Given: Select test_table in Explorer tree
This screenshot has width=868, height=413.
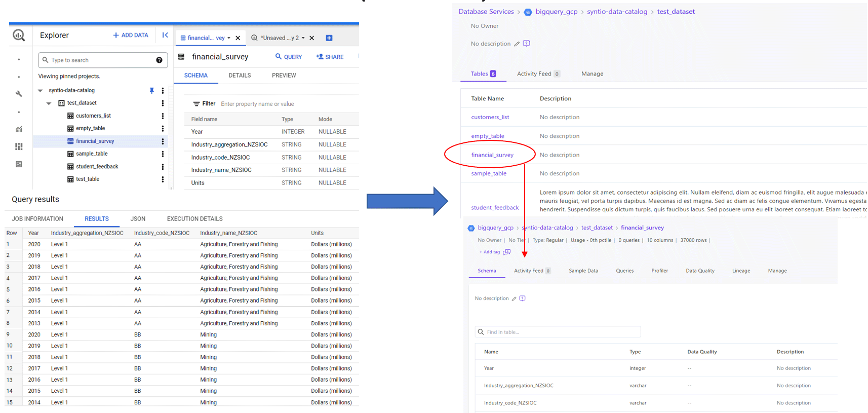Looking at the screenshot, I should [x=88, y=179].
